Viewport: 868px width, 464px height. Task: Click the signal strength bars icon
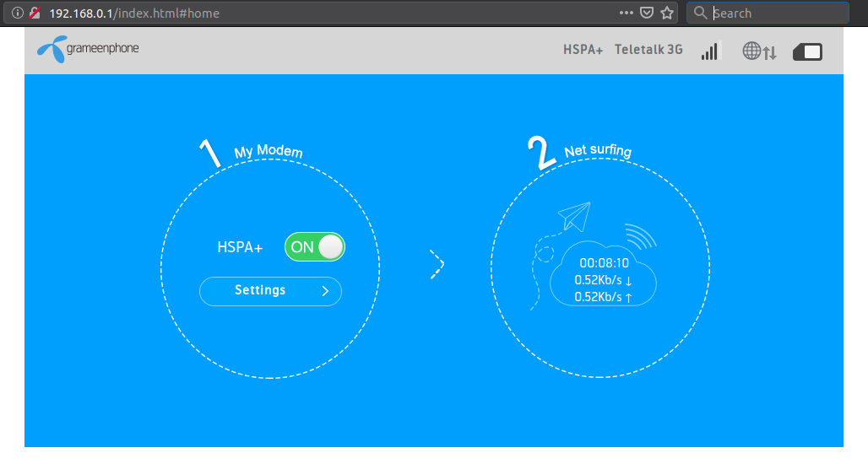709,51
